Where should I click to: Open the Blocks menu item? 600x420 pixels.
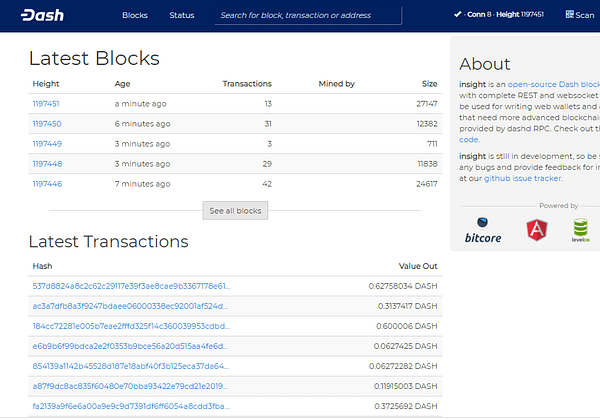(135, 16)
